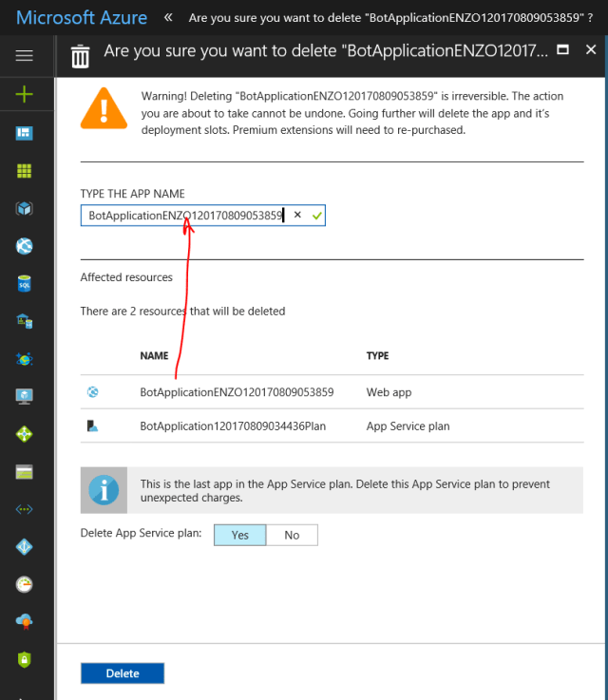Open the Dashboard icon in sidebar
This screenshot has height=700, width=608.
click(x=24, y=133)
